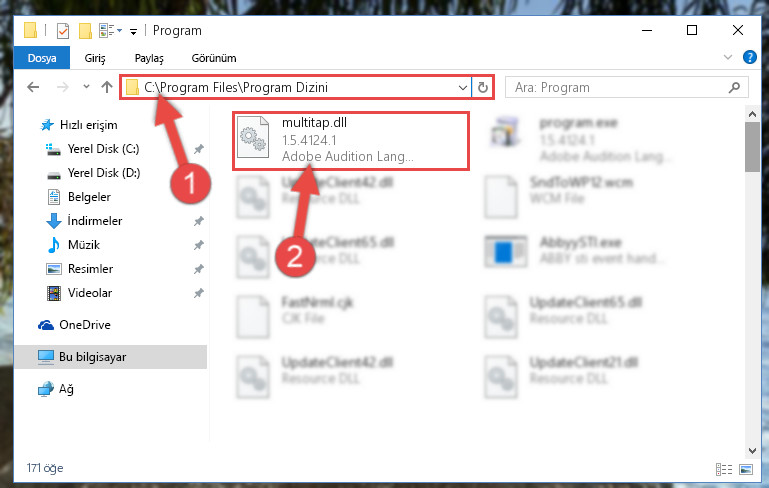The image size is (769, 488).
Task: Click the Back navigation arrow
Action: click(33, 87)
